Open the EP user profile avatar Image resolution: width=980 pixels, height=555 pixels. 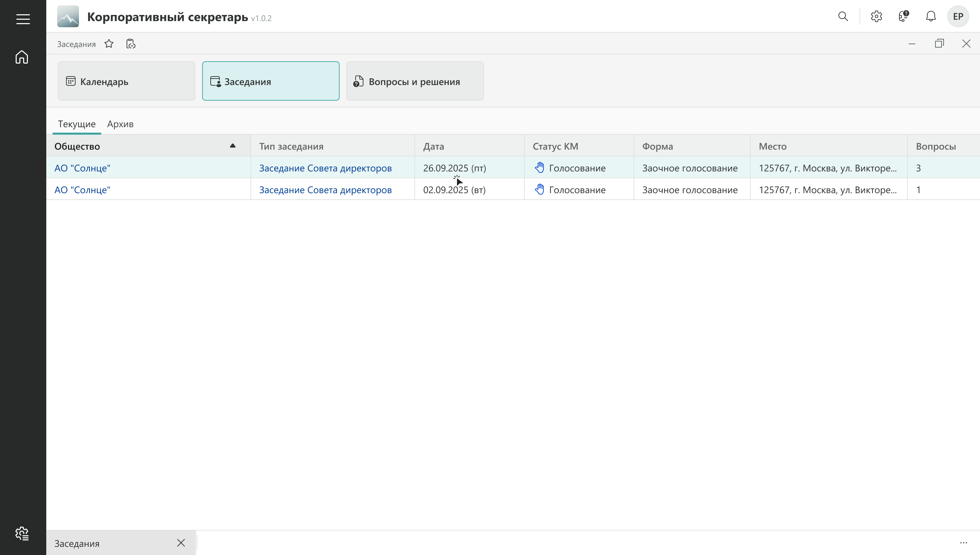[958, 16]
